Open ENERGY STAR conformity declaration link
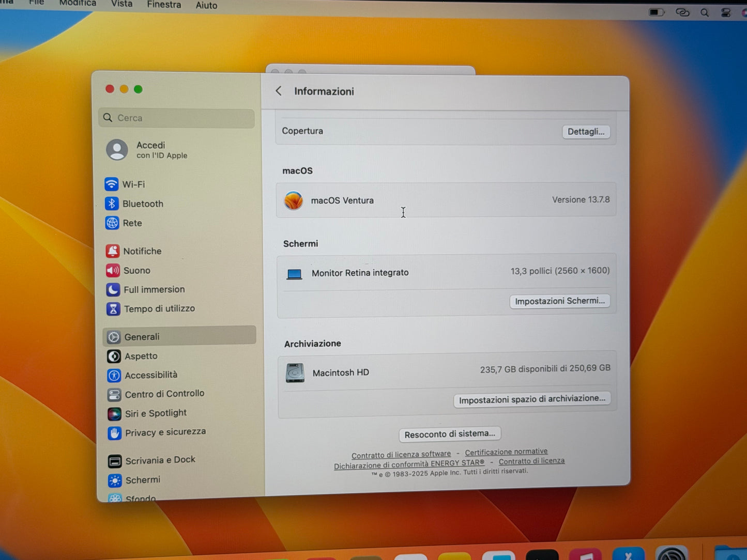Viewport: 747px width, 560px height. [409, 464]
